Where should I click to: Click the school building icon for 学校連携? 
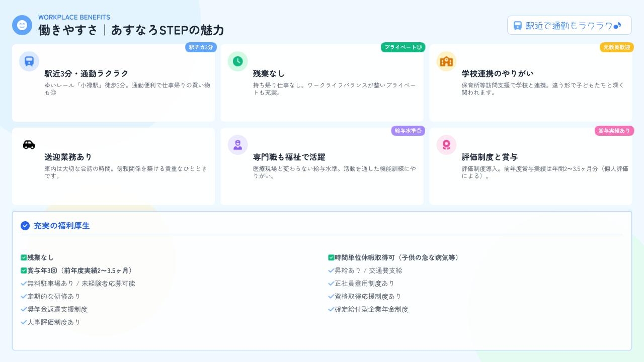click(446, 61)
